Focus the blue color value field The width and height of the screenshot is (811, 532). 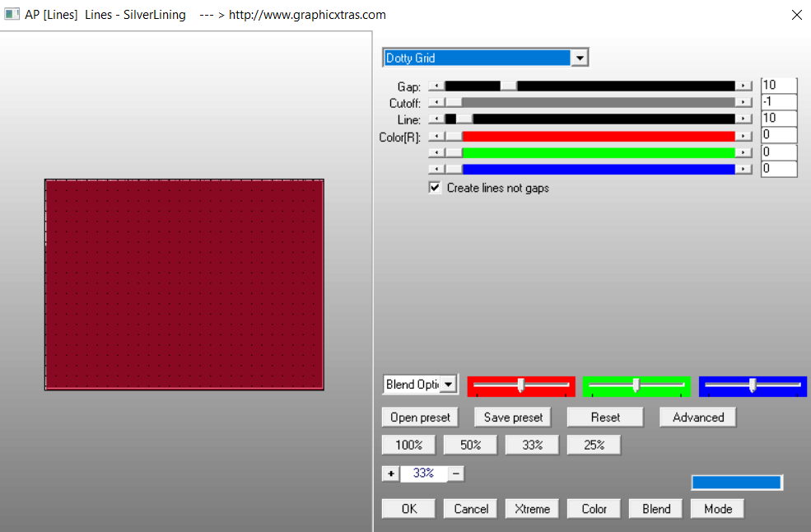click(779, 169)
